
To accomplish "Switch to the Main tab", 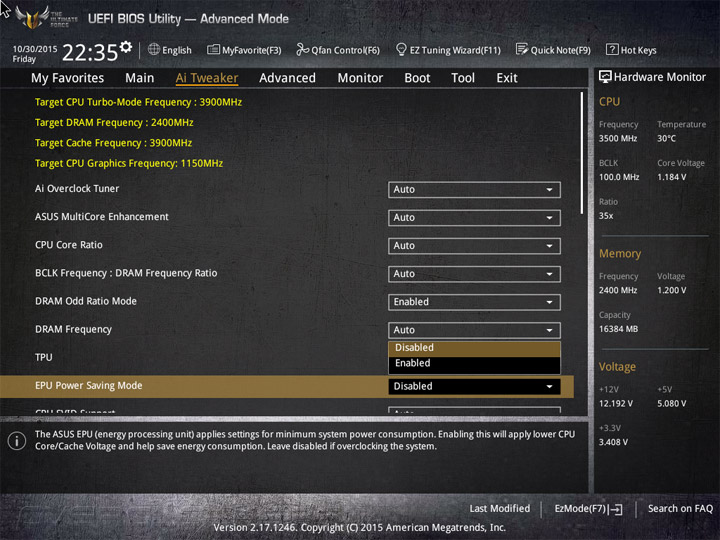I will click(x=140, y=78).
